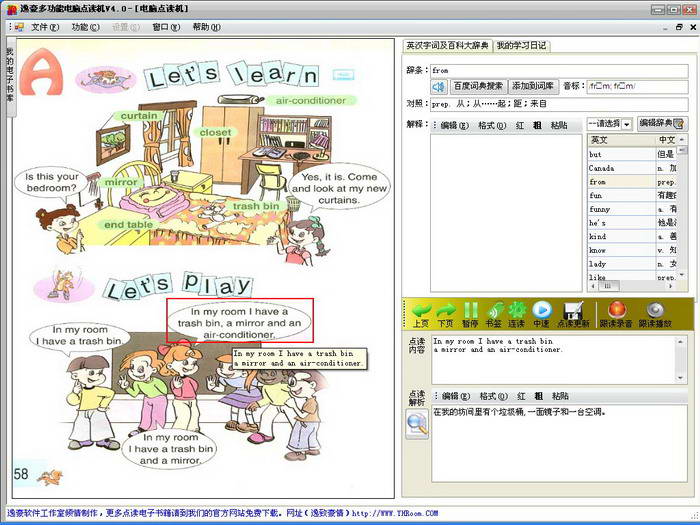This screenshot has height=525, width=700.
Task: Go to next page (下页)
Action: pyautogui.click(x=446, y=315)
